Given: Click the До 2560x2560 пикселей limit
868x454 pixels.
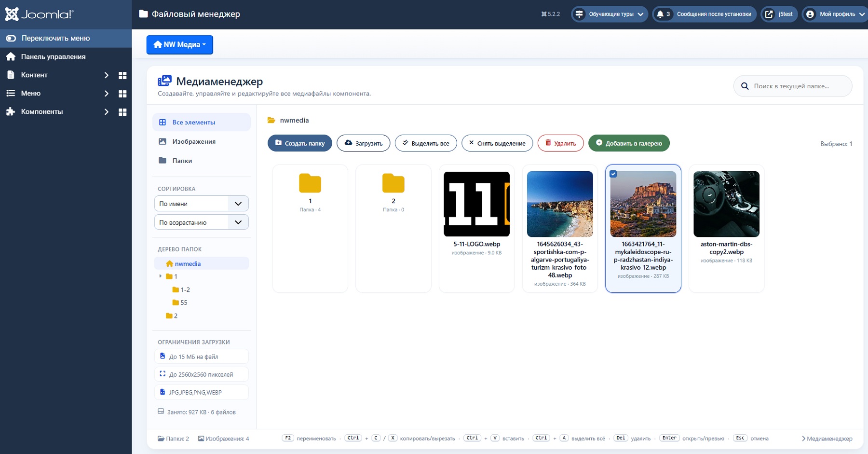Looking at the screenshot, I should click(202, 374).
